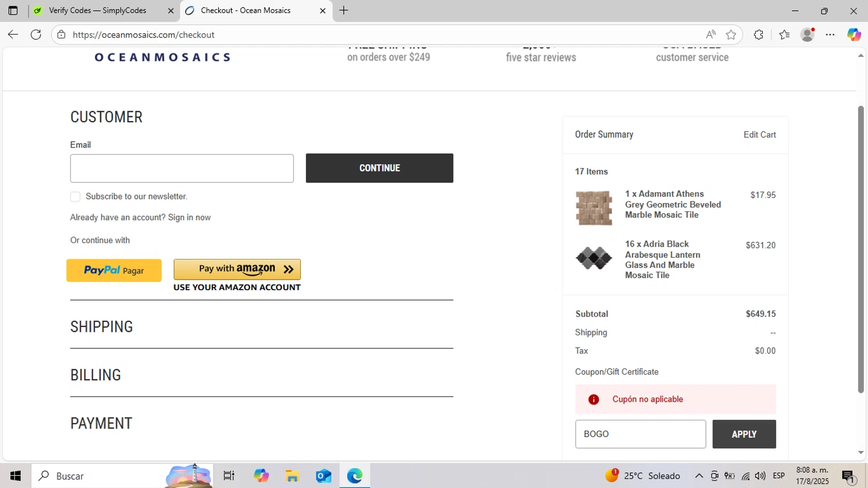Click the $649.15 subtotal value
Screen dimensions: 868x488
tap(761, 314)
